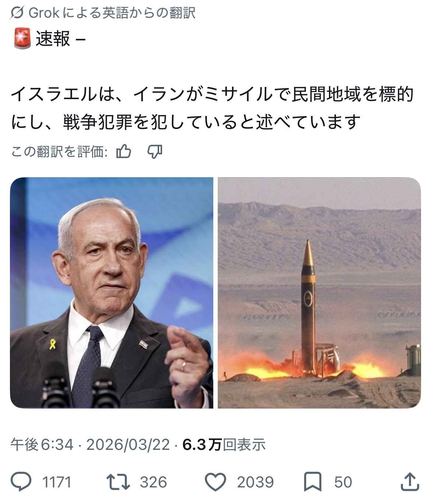Open the share post icon
431x504 pixels.
point(409,482)
